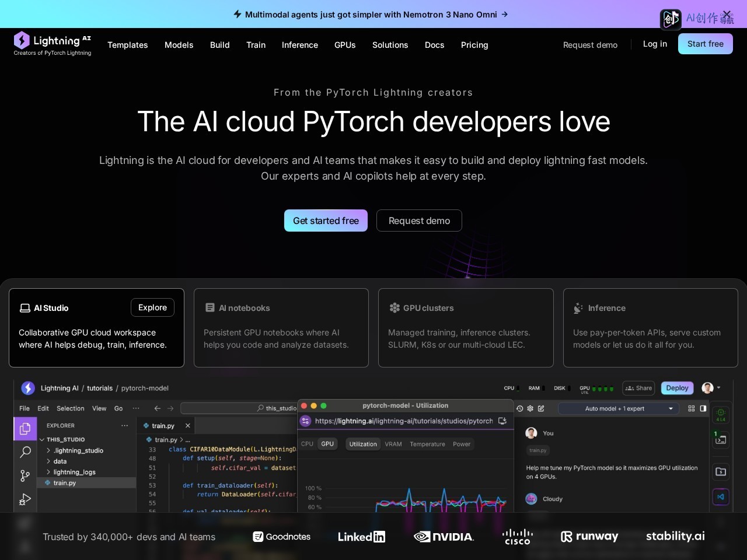Screen dimensions: 747x560
Task: Select the Utilization tab
Action: (x=363, y=444)
